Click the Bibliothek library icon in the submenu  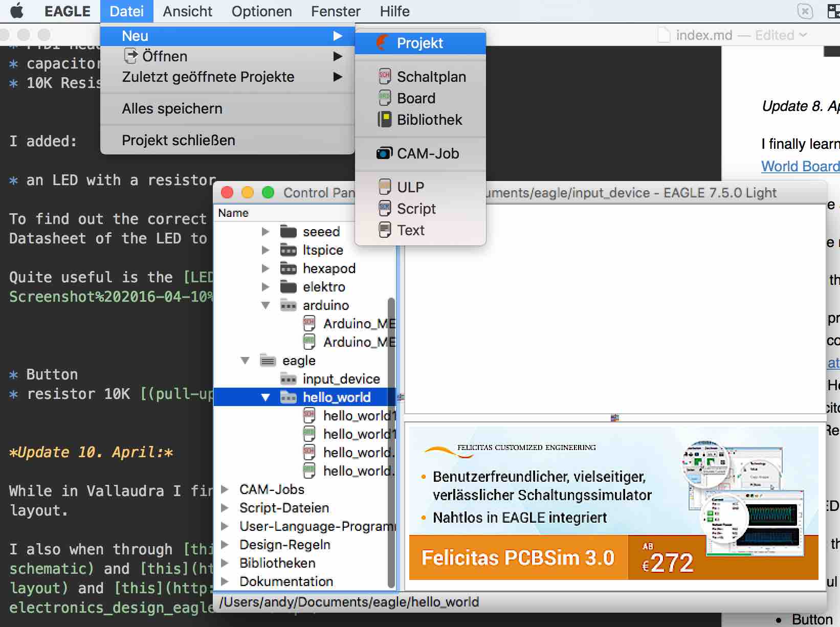pyautogui.click(x=385, y=120)
